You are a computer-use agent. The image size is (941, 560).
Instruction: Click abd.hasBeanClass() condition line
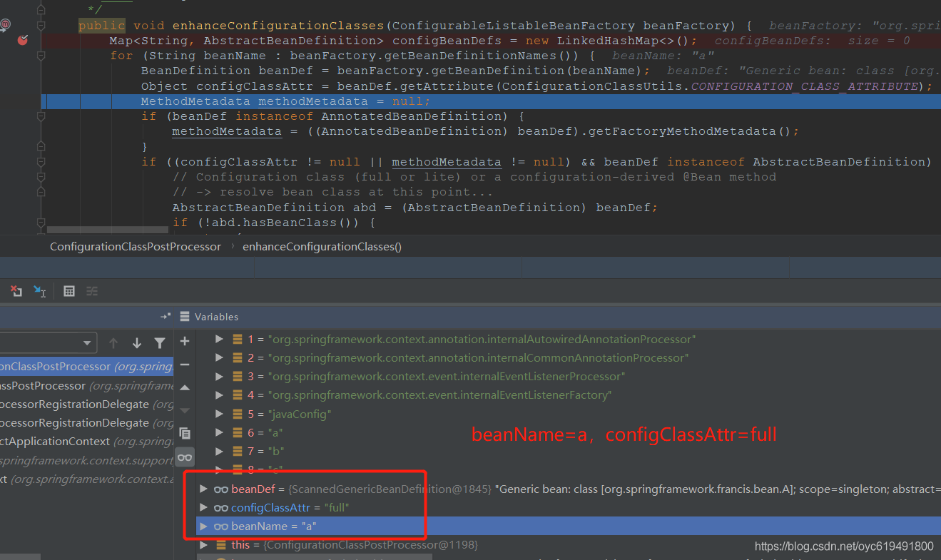273,223
